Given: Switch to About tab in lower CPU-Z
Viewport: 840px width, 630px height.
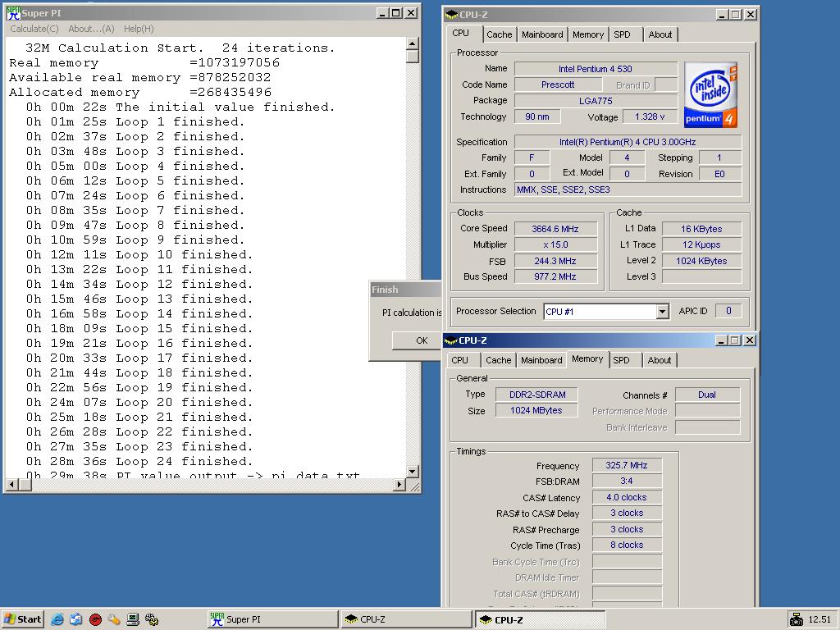Looking at the screenshot, I should click(660, 360).
